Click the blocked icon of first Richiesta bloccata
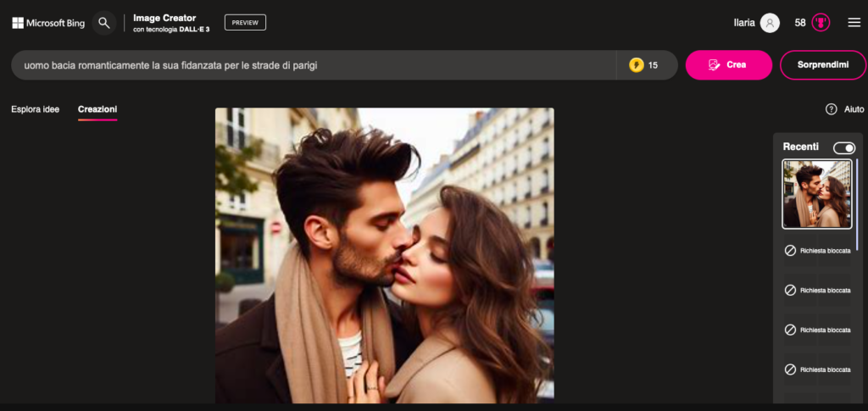The width and height of the screenshot is (868, 411). tap(790, 251)
